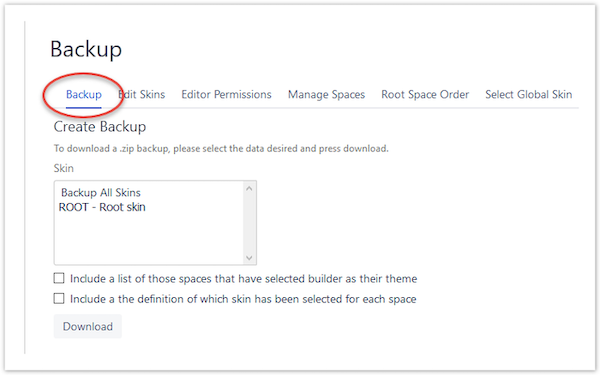This screenshot has height=375, width=600.
Task: Click scroll up arrow of Skin list
Action: (x=249, y=188)
